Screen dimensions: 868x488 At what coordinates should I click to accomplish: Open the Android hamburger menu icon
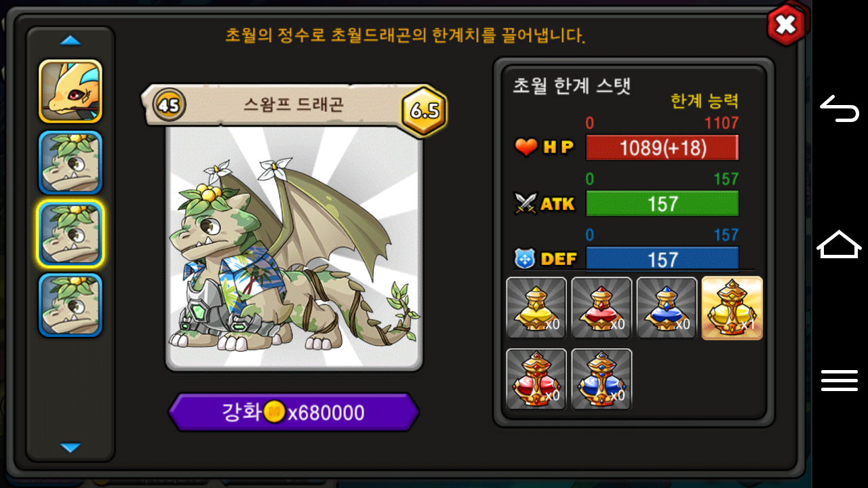pos(840,380)
